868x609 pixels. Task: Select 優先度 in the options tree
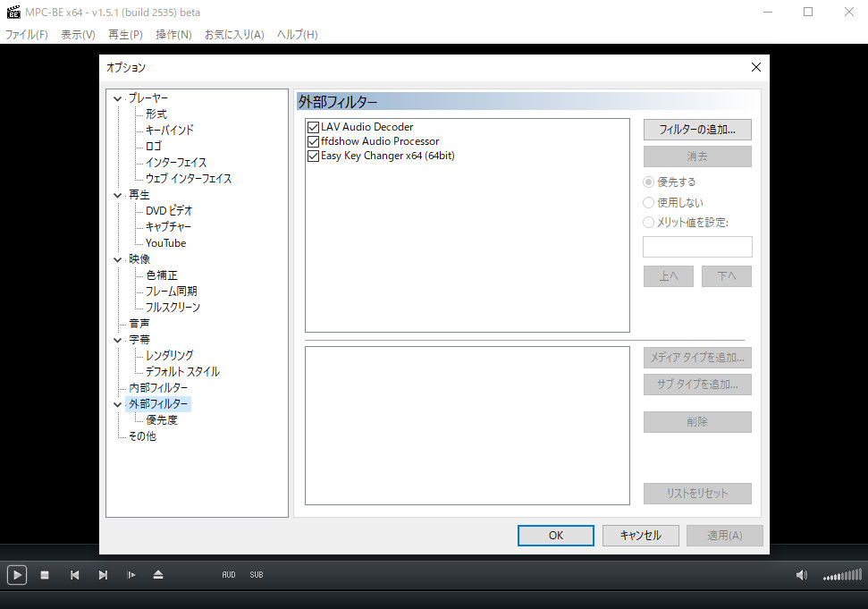pyautogui.click(x=162, y=420)
